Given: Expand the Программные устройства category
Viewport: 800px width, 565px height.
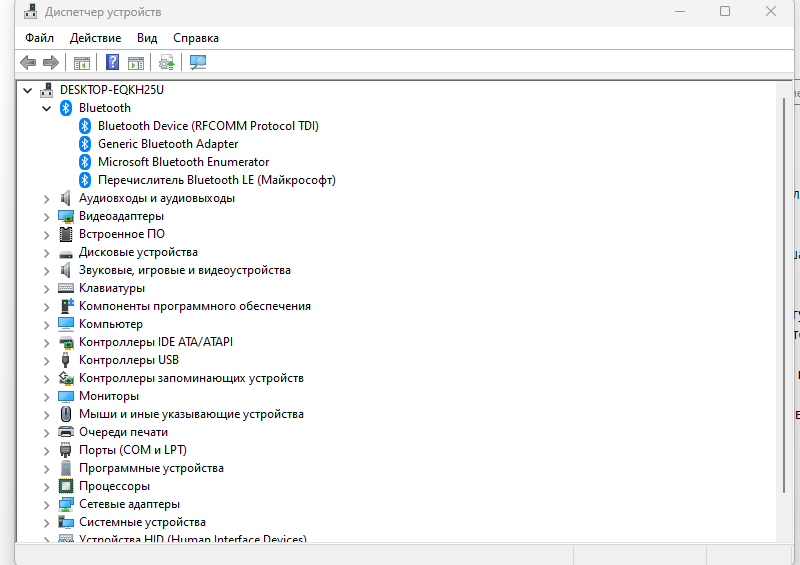Looking at the screenshot, I should (x=46, y=469).
